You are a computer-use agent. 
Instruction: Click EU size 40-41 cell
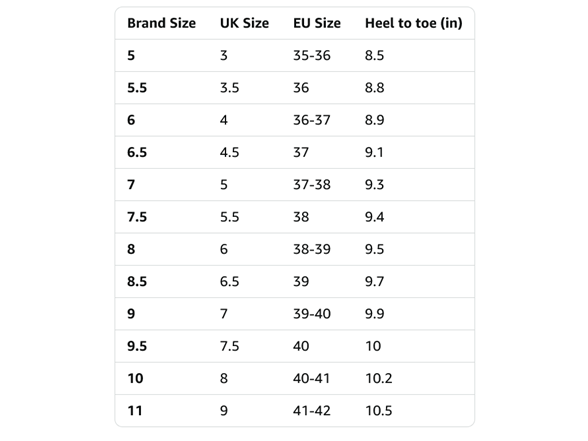311,378
